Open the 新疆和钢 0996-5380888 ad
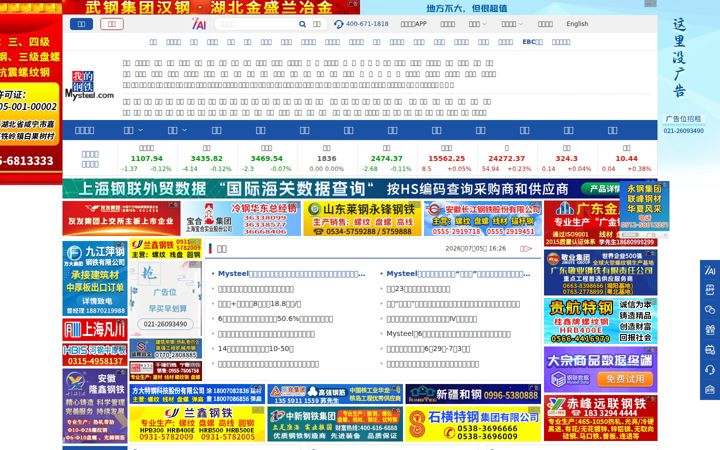The width and height of the screenshot is (720, 450). 473,394
